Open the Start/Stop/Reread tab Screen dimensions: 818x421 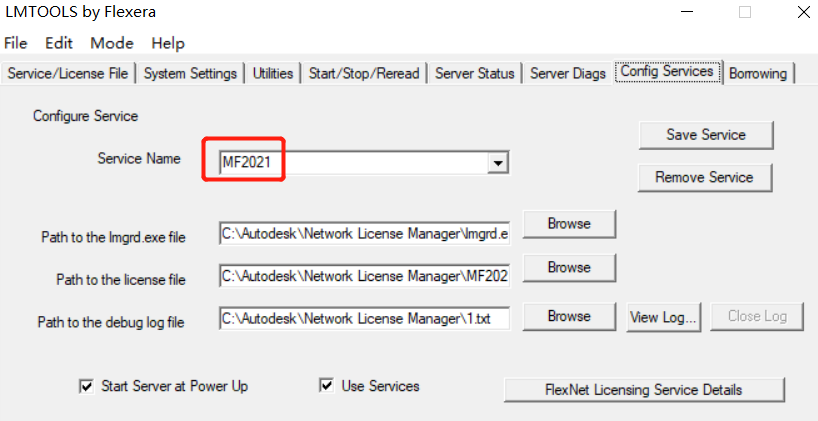click(364, 74)
